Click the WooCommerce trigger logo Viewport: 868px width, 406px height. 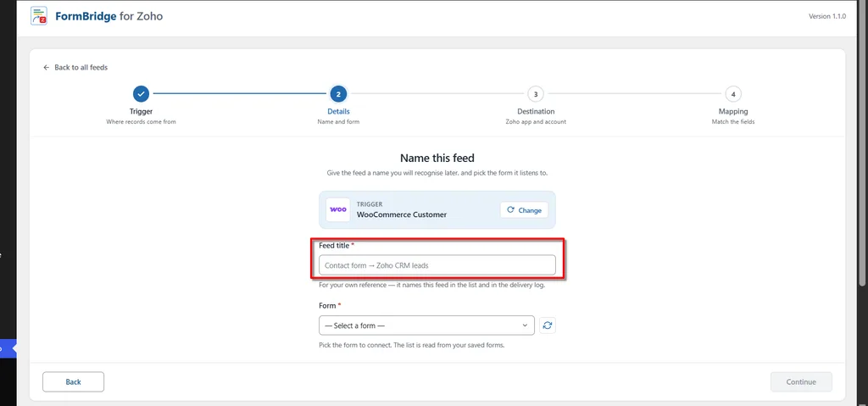click(337, 210)
